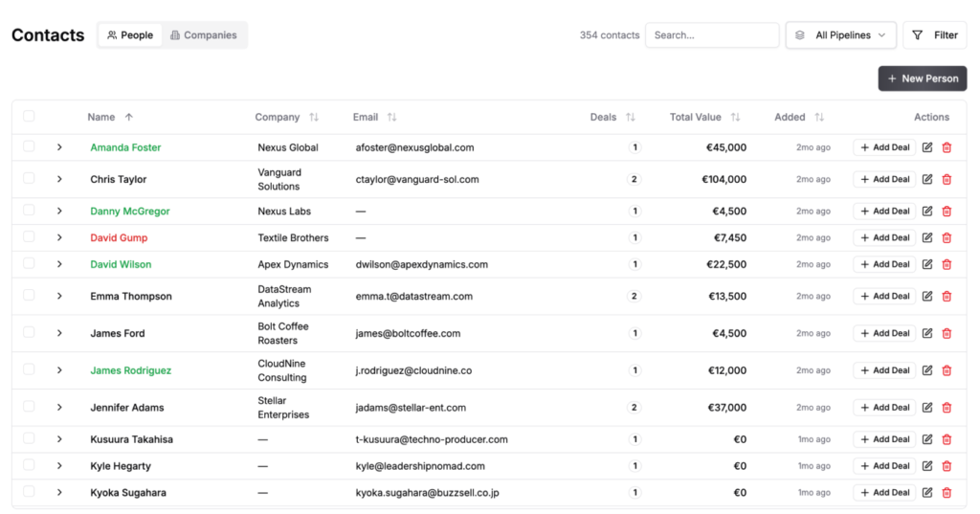
Task: Delete Emma Thompson with the trash icon
Action: [x=947, y=297]
